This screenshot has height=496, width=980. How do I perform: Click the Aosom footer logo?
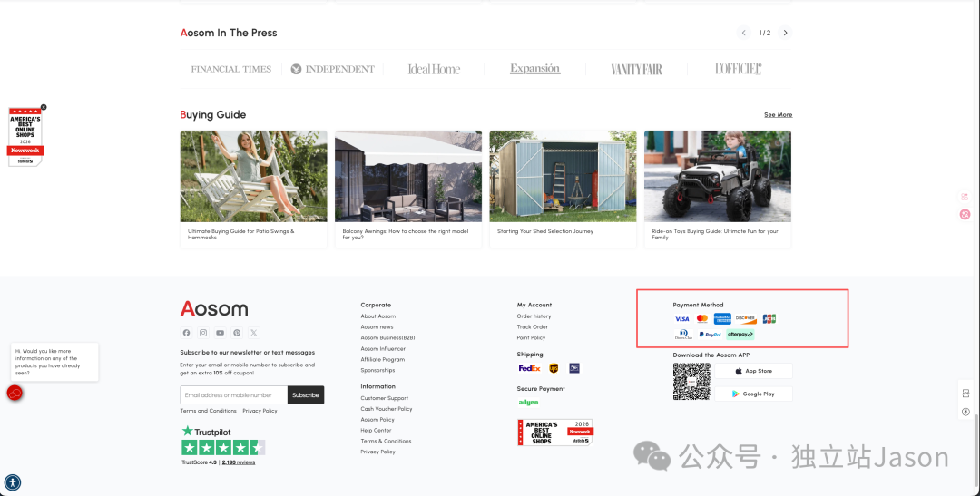tap(214, 308)
